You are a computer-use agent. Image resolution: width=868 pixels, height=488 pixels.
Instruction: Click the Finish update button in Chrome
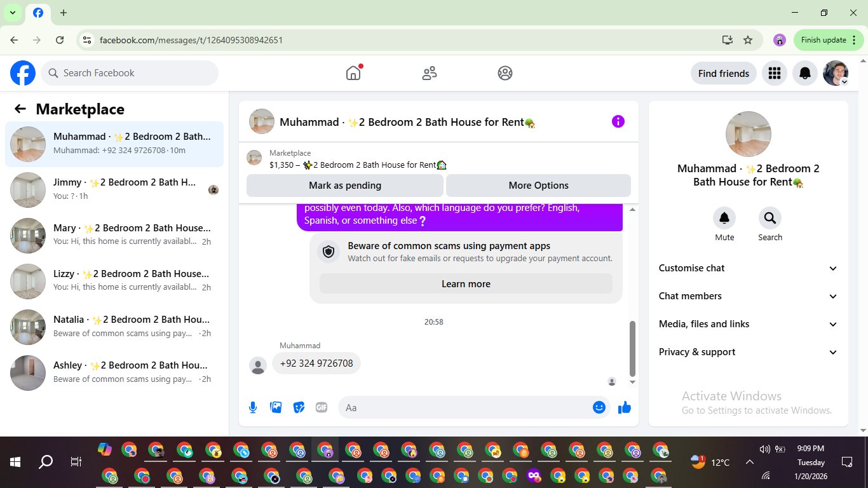coord(829,40)
